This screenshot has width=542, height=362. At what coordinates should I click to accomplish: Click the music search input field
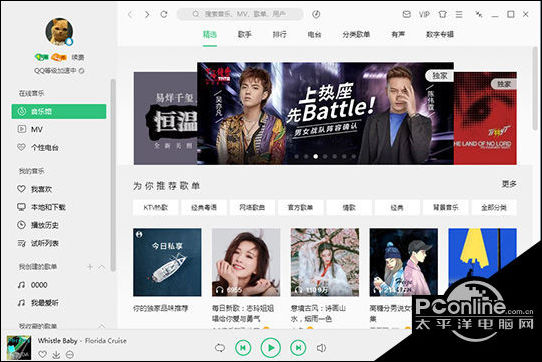(240, 14)
